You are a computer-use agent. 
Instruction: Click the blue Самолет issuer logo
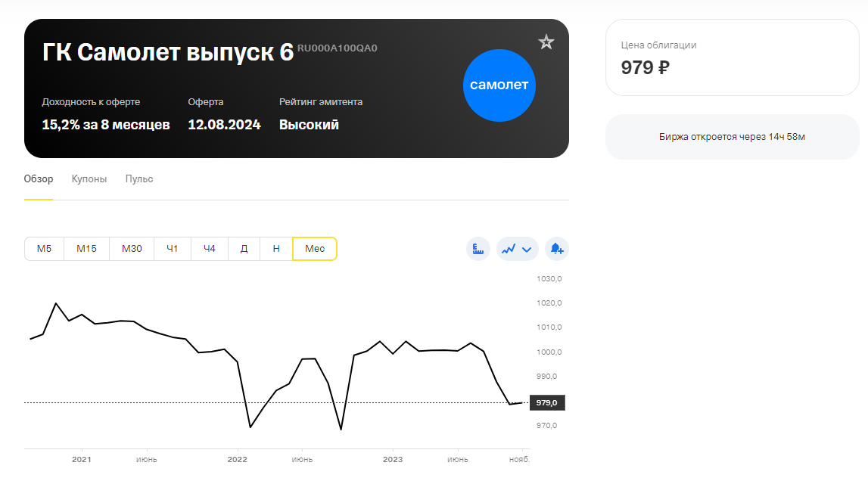pyautogui.click(x=499, y=85)
